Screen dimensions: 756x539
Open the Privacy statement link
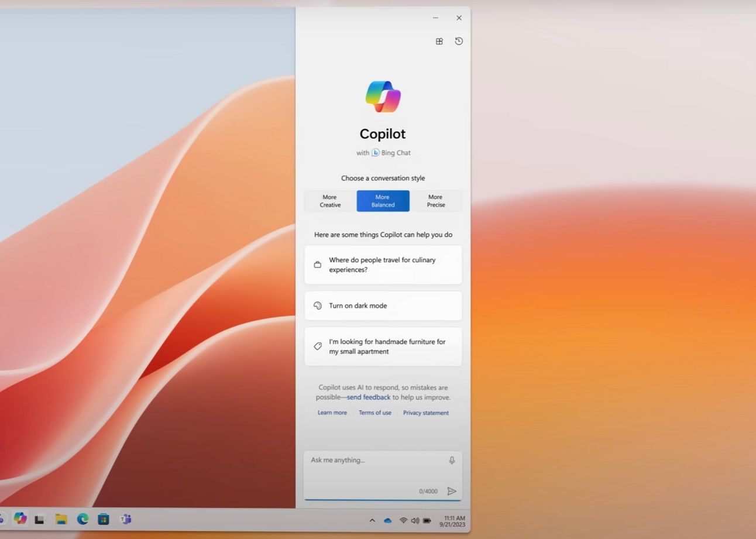coord(426,413)
